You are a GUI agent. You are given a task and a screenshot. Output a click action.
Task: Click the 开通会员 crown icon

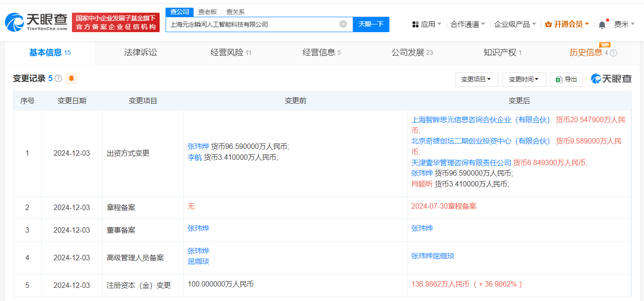[549, 24]
